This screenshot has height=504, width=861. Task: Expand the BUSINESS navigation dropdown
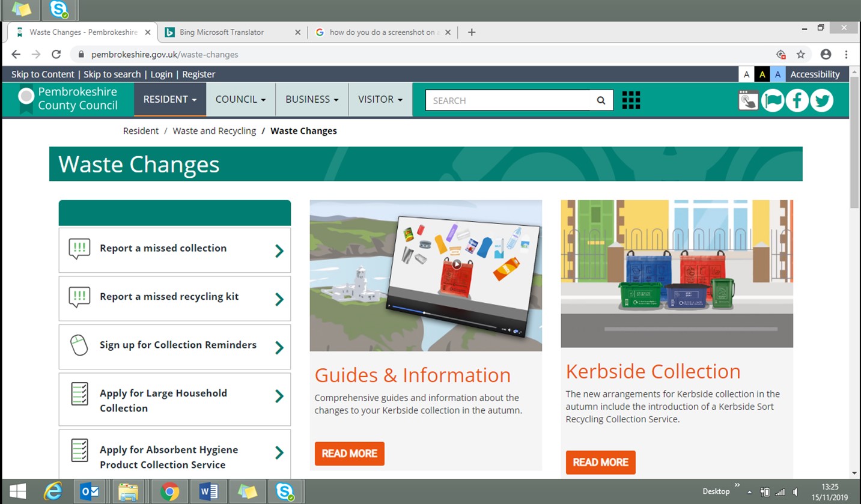pos(311,100)
